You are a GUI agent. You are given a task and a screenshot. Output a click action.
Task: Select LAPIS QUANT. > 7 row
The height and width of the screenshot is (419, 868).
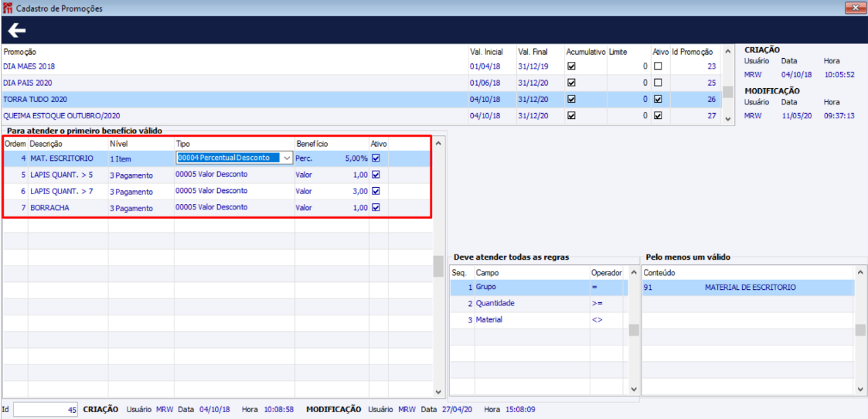216,191
